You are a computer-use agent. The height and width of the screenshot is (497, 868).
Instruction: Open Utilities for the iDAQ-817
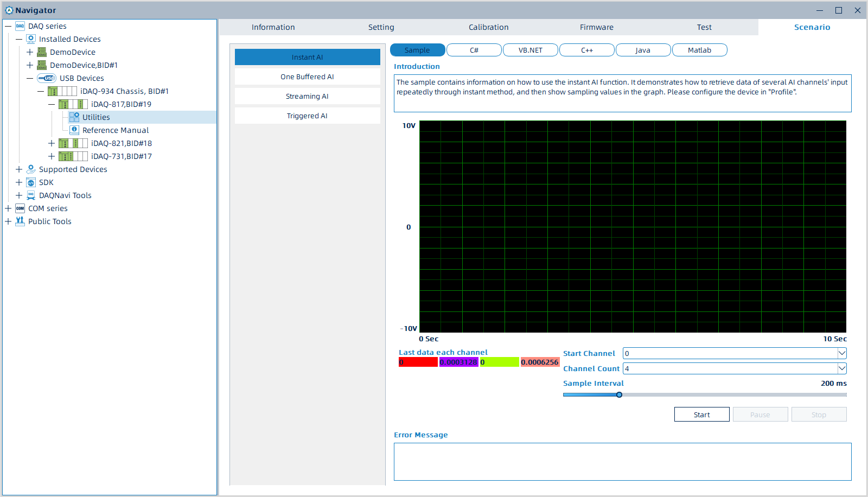coord(74,117)
